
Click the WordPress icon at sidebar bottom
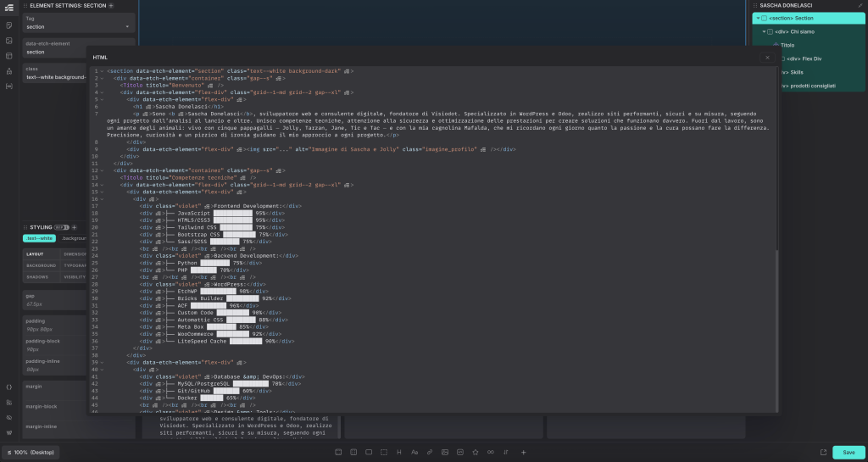[8, 432]
